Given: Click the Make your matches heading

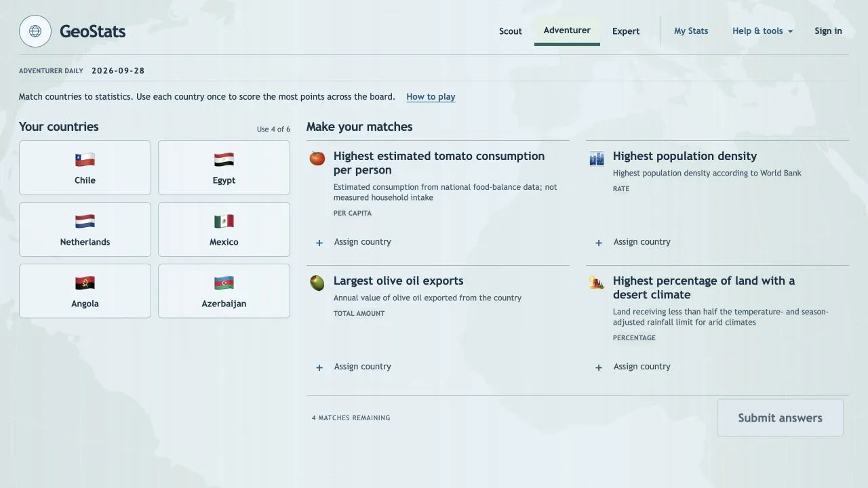Looking at the screenshot, I should [359, 127].
